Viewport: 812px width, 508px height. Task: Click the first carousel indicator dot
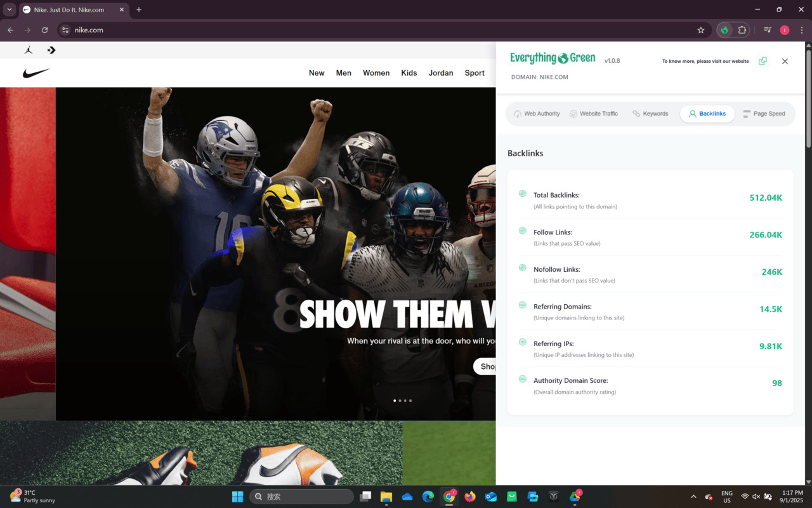395,401
